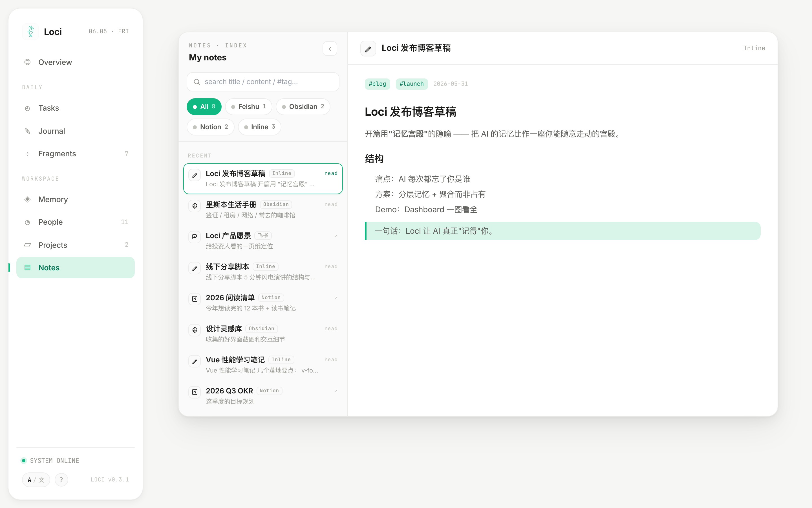This screenshot has height=508, width=812.
Task: Click Notion icon of 2026 Q3 OKR row
Action: click(x=195, y=392)
